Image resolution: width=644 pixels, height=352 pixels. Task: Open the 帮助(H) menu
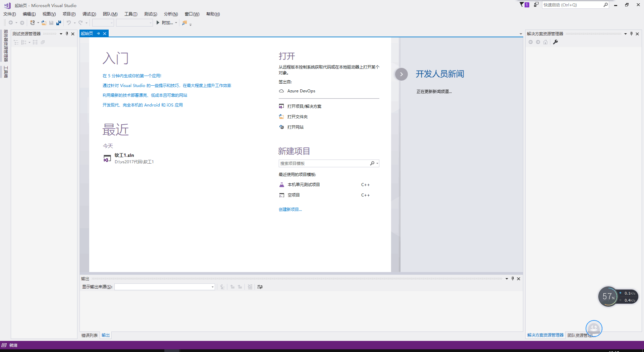point(213,14)
